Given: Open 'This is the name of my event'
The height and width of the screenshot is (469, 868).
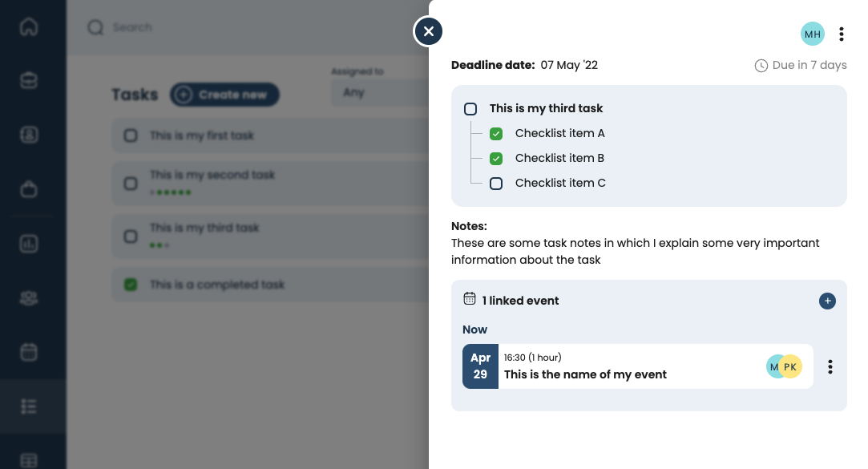Looking at the screenshot, I should click(x=585, y=374).
